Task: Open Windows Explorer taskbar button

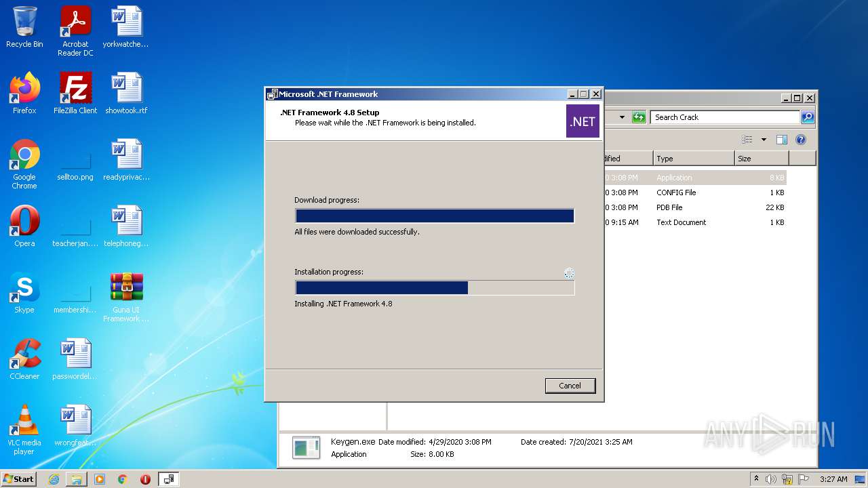Action: (x=77, y=479)
